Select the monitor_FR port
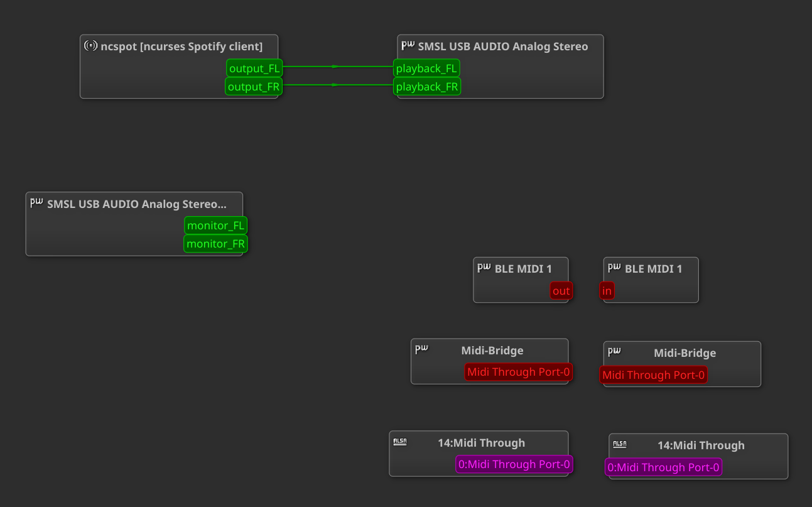This screenshot has width=812, height=507. (x=215, y=244)
